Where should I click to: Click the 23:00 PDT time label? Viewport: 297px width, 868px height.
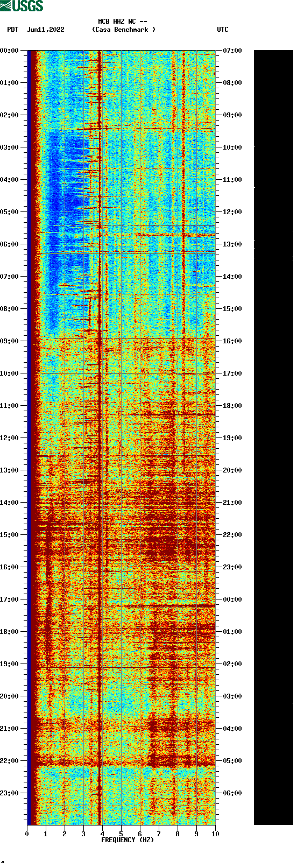(10, 793)
